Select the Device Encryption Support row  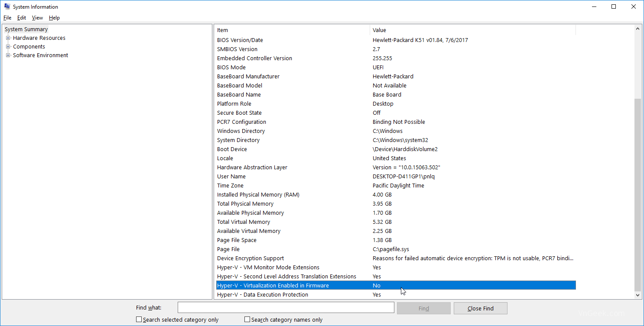click(396, 258)
